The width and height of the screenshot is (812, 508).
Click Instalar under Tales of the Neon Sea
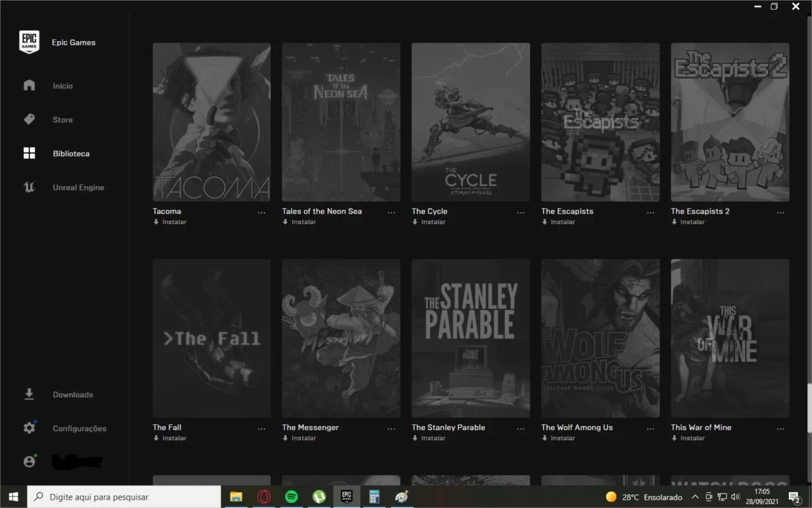click(x=299, y=222)
